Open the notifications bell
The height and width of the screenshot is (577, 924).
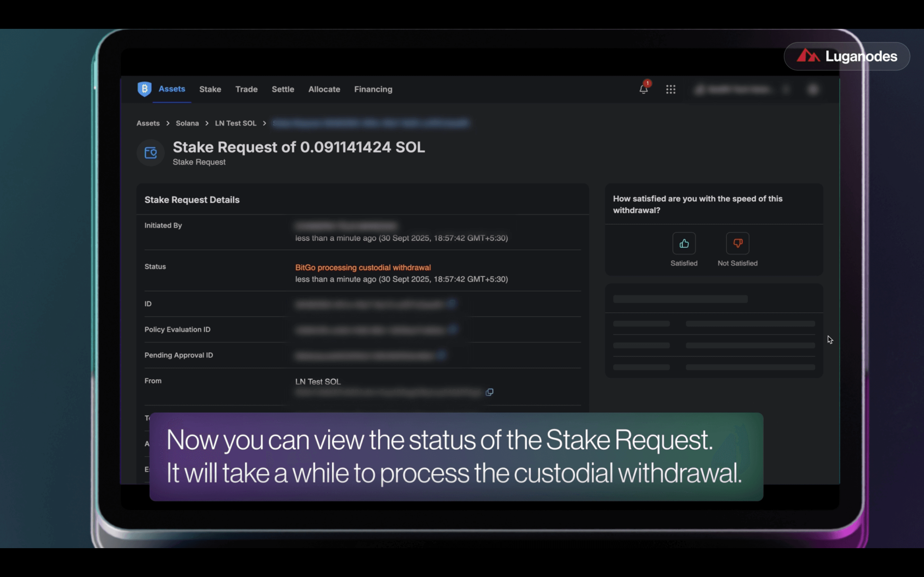coord(643,89)
